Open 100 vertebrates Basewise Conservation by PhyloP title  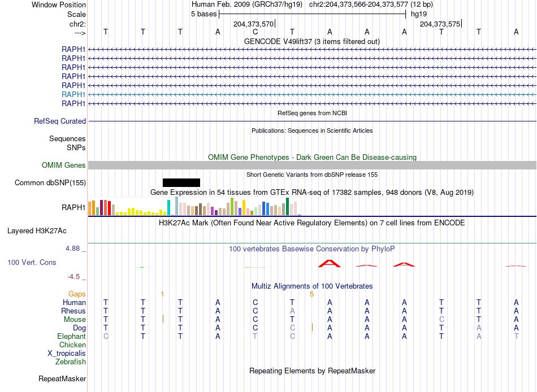tap(311, 249)
